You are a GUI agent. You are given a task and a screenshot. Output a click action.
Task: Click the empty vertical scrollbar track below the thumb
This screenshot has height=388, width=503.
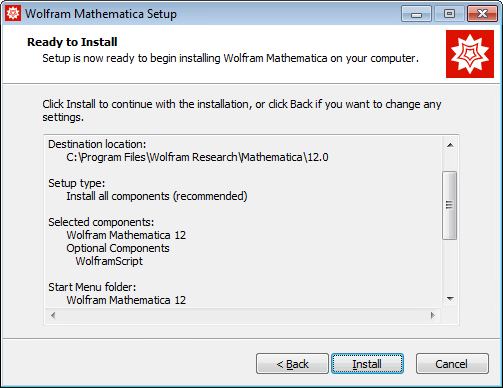[450, 266]
